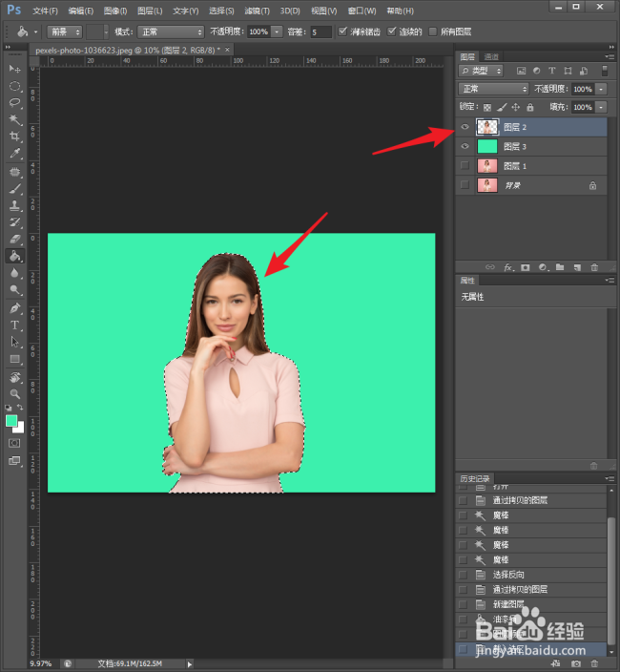
Task: Open the layers panel flyout menu
Action: click(609, 56)
